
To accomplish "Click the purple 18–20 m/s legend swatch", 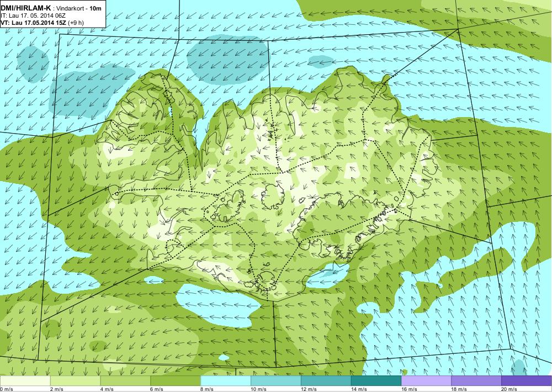I will click(476, 381).
